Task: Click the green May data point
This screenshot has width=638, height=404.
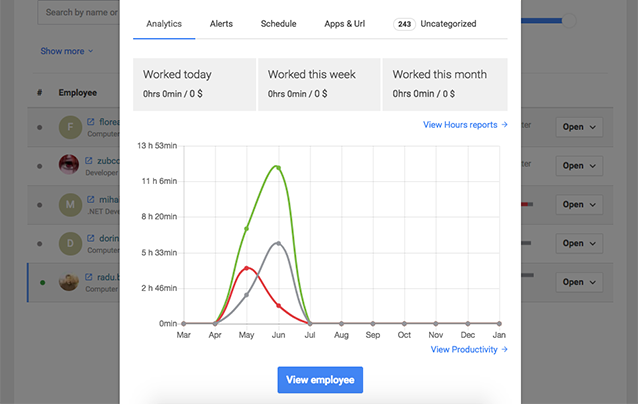Action: tap(247, 229)
